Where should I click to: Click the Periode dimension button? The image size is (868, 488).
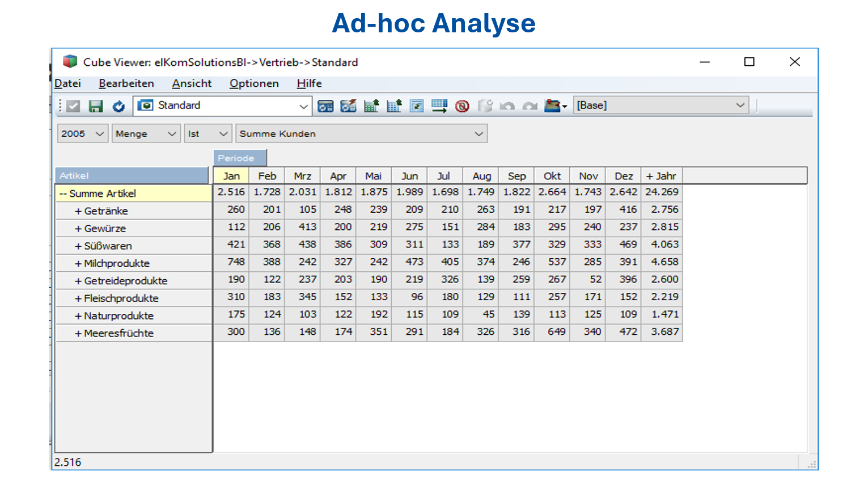pyautogui.click(x=239, y=158)
